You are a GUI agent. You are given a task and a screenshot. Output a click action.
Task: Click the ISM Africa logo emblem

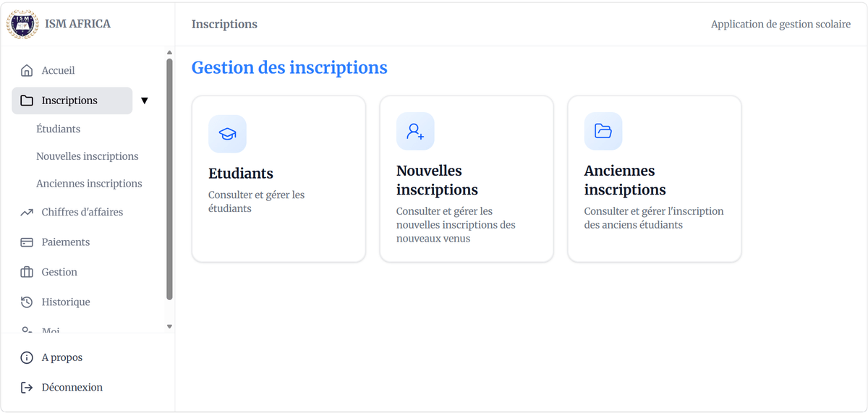22,24
